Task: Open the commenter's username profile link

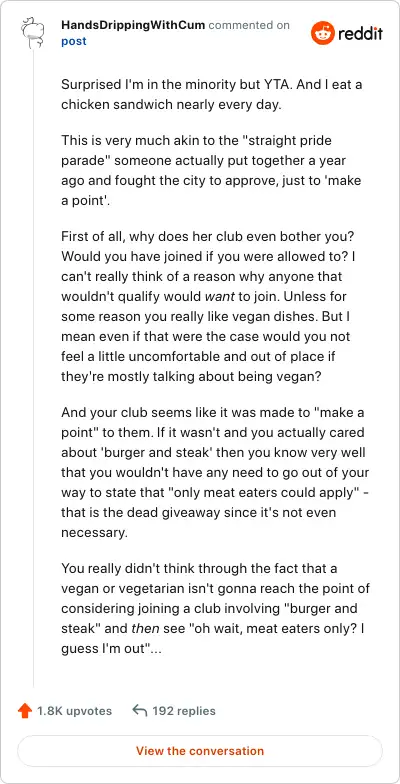Action: point(133,25)
